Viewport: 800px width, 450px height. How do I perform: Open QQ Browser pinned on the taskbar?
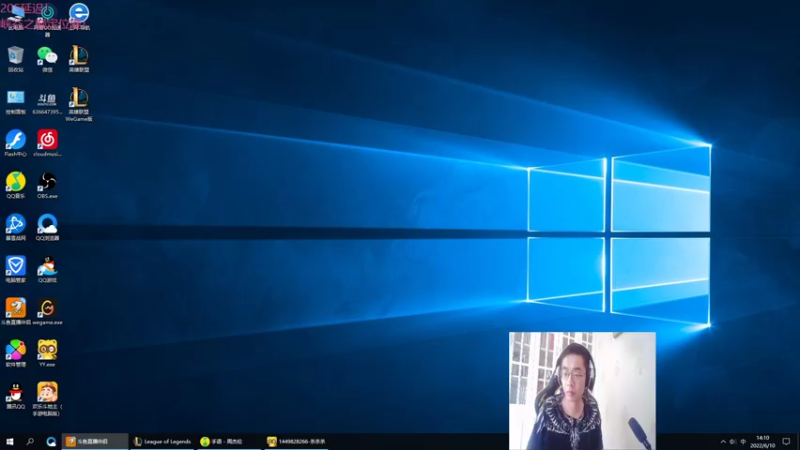51,441
